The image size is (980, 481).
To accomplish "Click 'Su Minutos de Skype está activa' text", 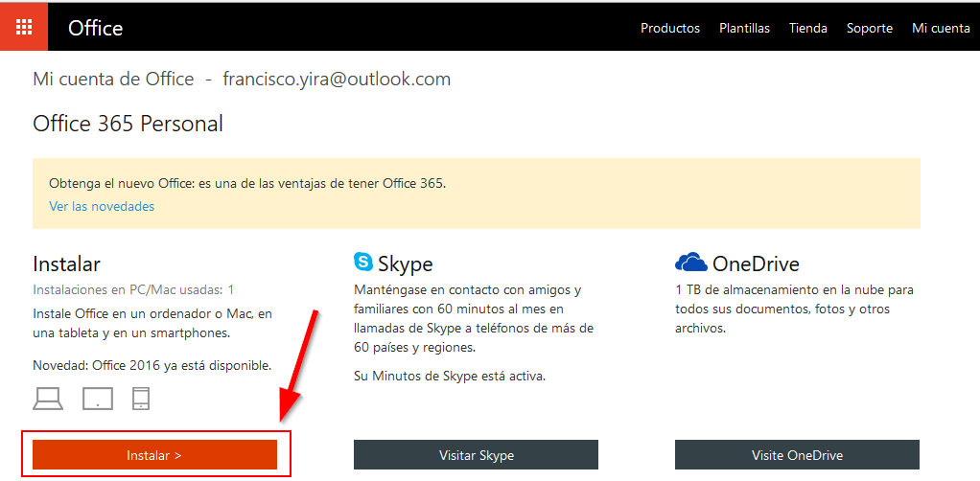I will click(450, 377).
